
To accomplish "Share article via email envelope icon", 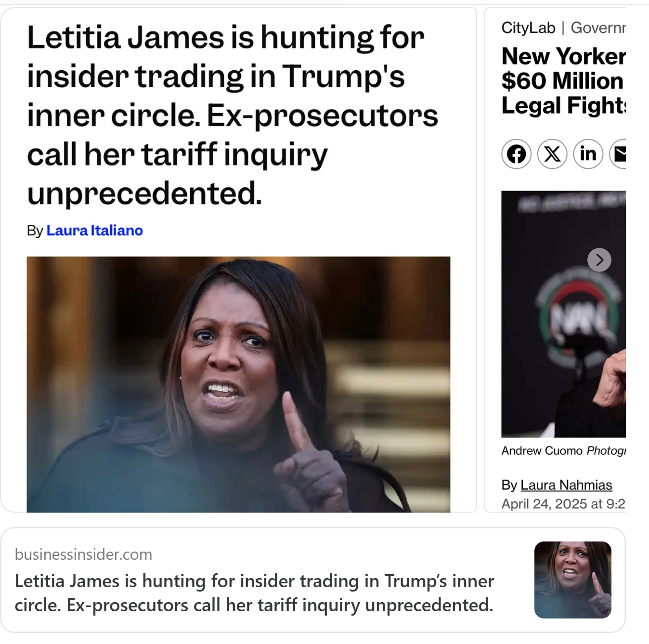I will tap(618, 154).
